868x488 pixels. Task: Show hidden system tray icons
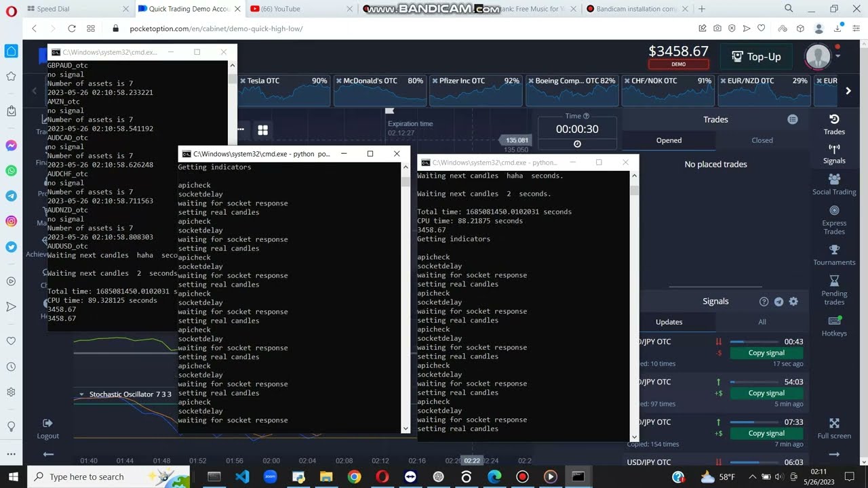click(x=752, y=476)
